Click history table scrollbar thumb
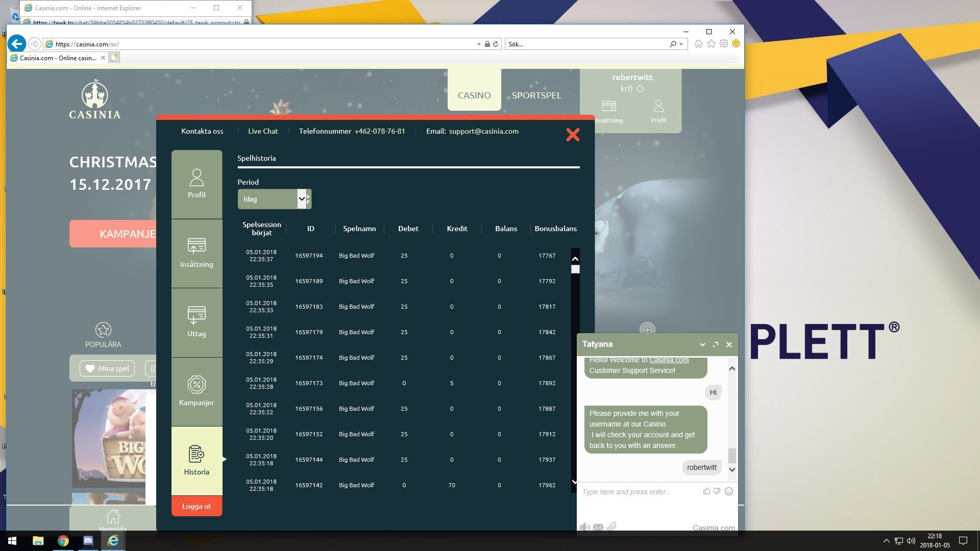Screen dimensions: 980x551 [x=575, y=269]
